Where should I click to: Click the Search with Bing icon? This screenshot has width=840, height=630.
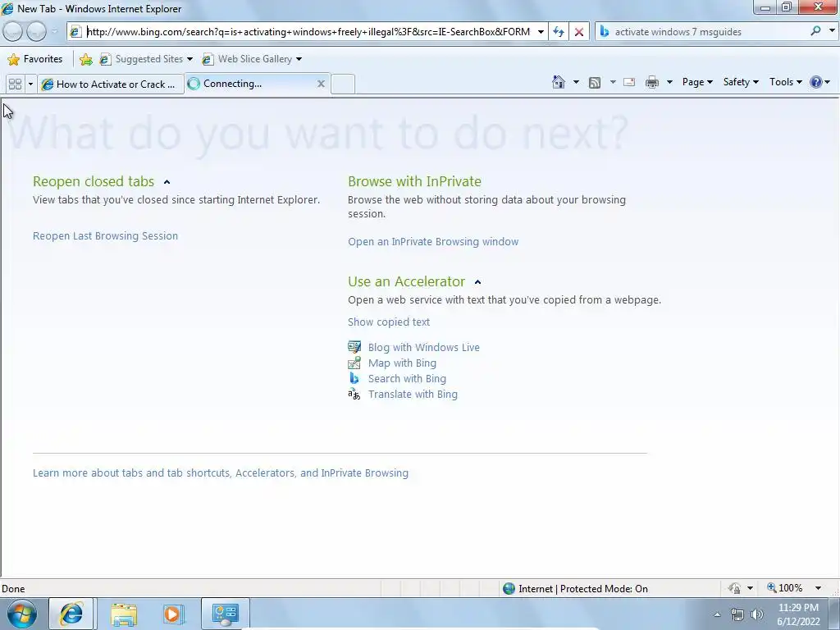click(x=354, y=378)
